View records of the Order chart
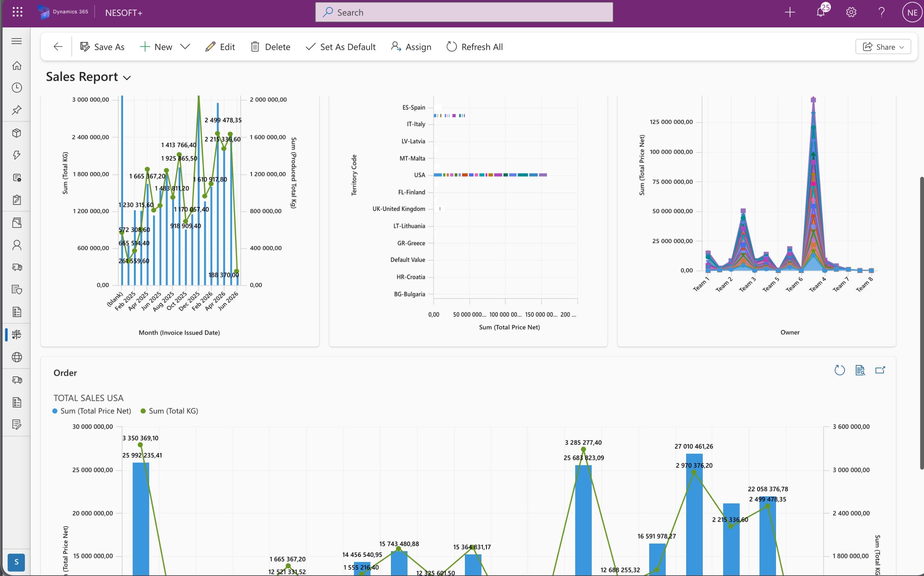This screenshot has width=924, height=576. [860, 370]
